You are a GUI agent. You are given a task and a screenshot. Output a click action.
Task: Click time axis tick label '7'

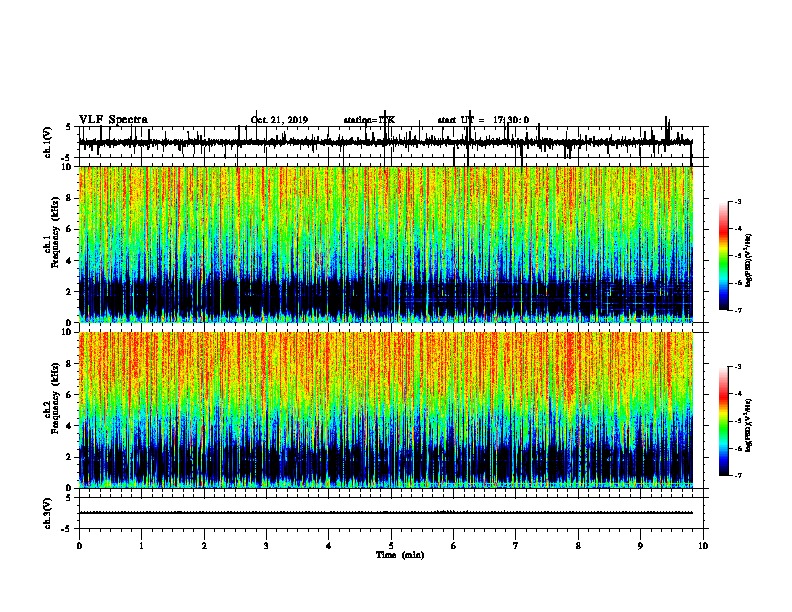pyautogui.click(x=516, y=546)
